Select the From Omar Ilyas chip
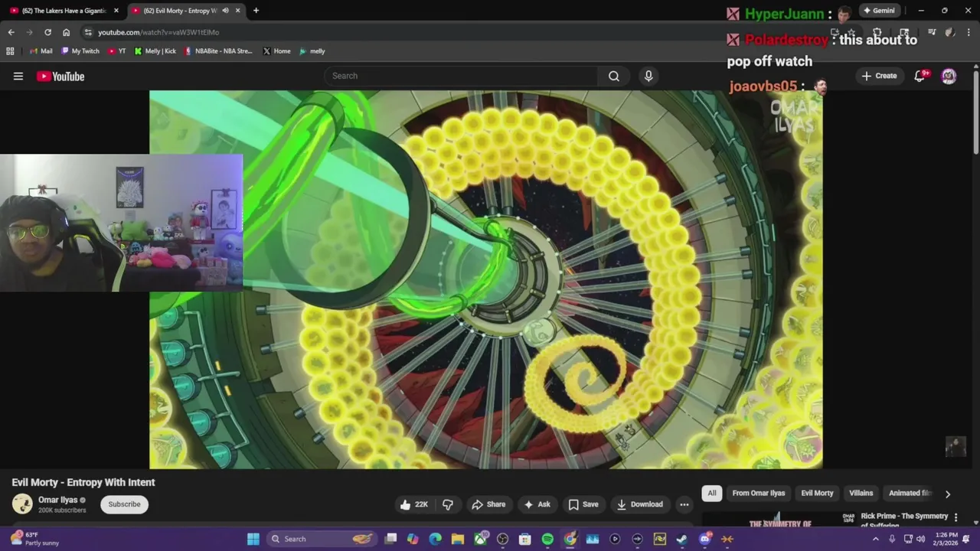Viewport: 980px width, 551px height. [x=759, y=493]
